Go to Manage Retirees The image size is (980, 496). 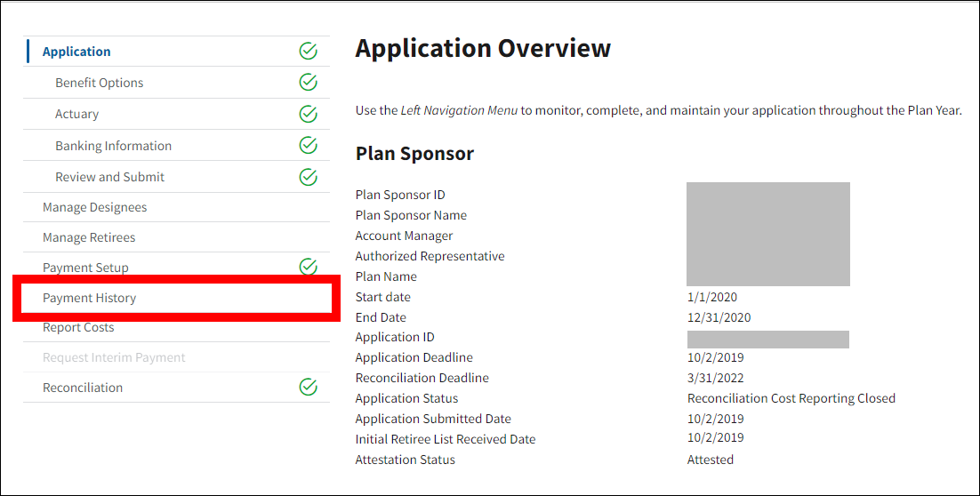tap(89, 237)
